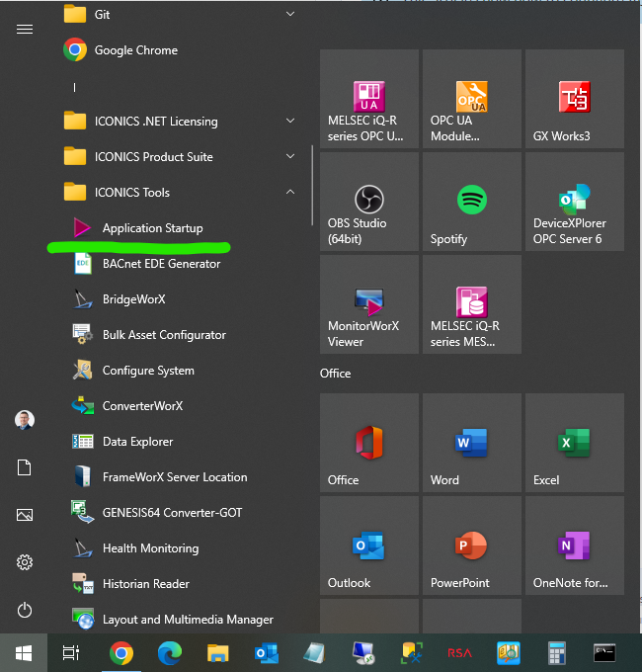Open Spotify tile
Screen dimensions: 642x672
pyautogui.click(x=472, y=202)
